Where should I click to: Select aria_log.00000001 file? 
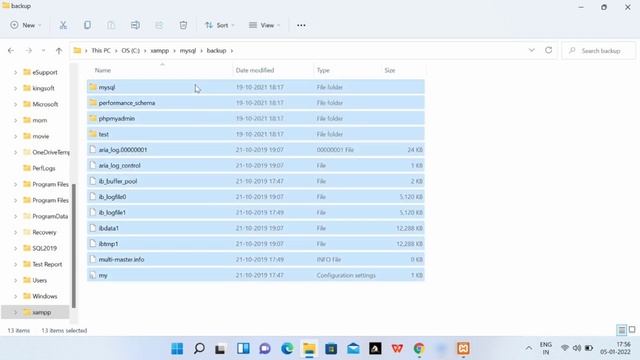(x=256, y=150)
